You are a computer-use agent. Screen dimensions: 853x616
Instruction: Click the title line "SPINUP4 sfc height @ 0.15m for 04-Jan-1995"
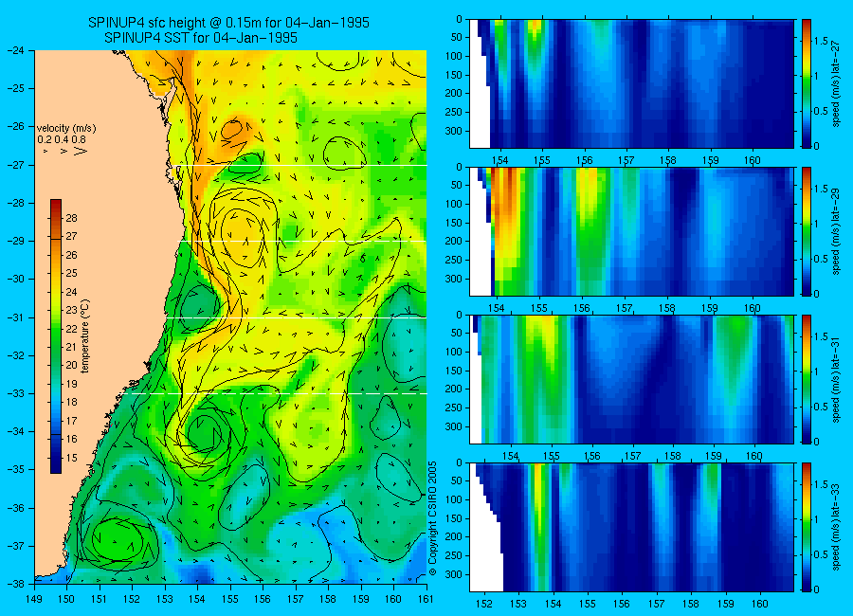tap(228, 23)
